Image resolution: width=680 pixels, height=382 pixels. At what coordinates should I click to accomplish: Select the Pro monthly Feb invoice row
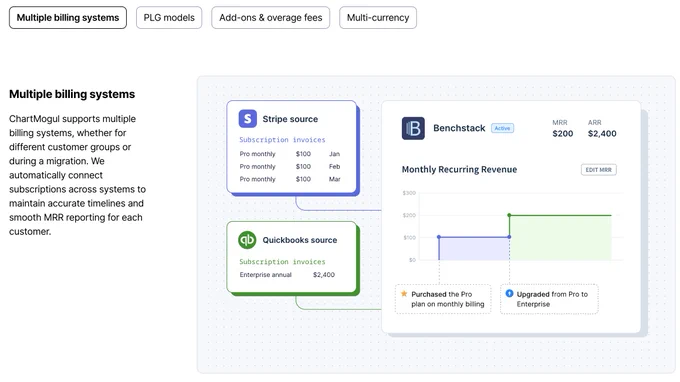[290, 167]
